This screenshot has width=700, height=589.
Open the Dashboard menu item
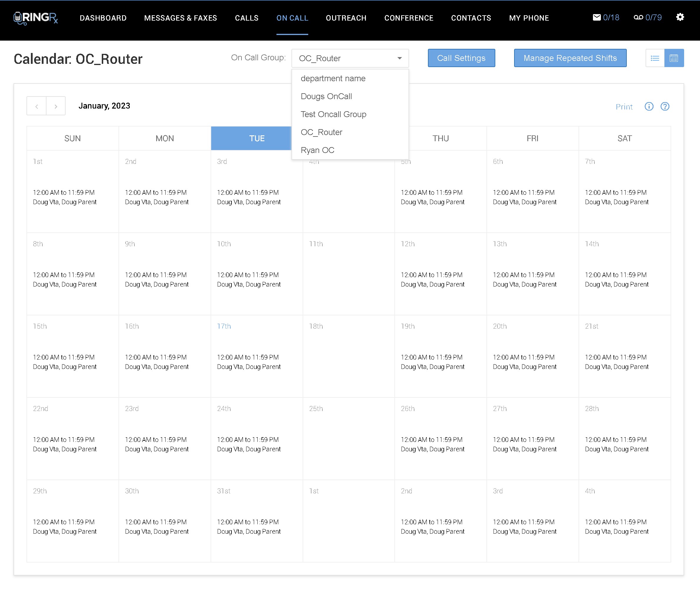click(x=103, y=18)
